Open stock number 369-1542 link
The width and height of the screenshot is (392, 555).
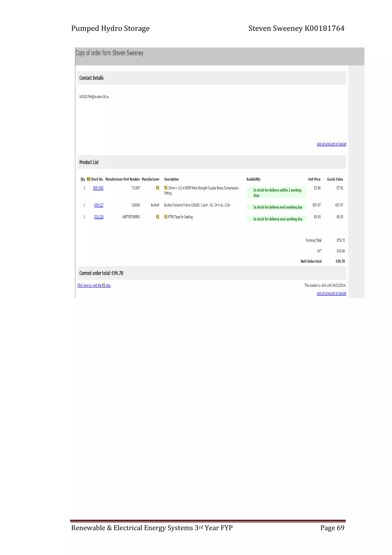pyautogui.click(x=98, y=188)
